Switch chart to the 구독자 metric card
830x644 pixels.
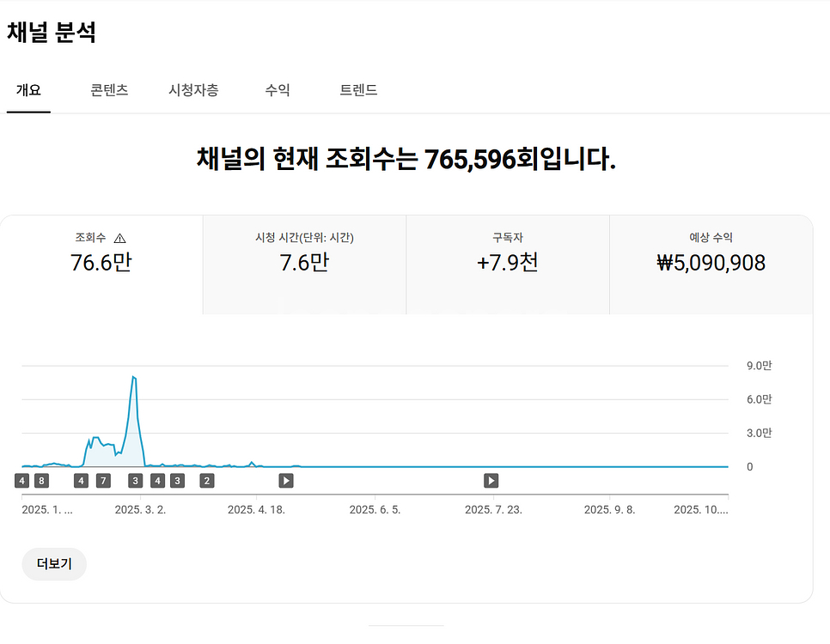point(507,262)
